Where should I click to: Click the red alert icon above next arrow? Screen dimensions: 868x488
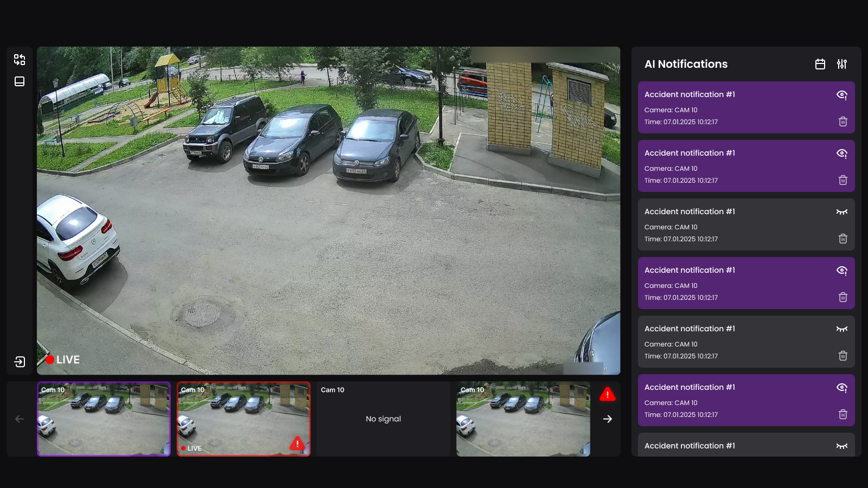pyautogui.click(x=607, y=394)
